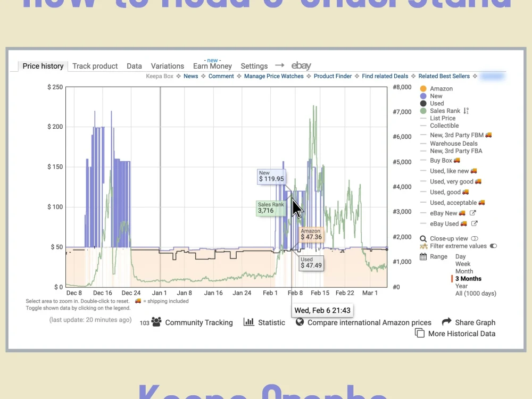This screenshot has width=532, height=399.
Task: Click the Filter extreme values icon
Action: click(423, 246)
